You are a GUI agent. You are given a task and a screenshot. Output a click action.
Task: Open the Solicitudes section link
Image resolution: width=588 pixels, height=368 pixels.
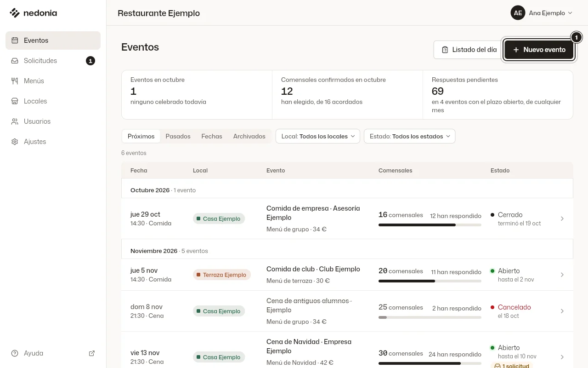[x=53, y=61]
